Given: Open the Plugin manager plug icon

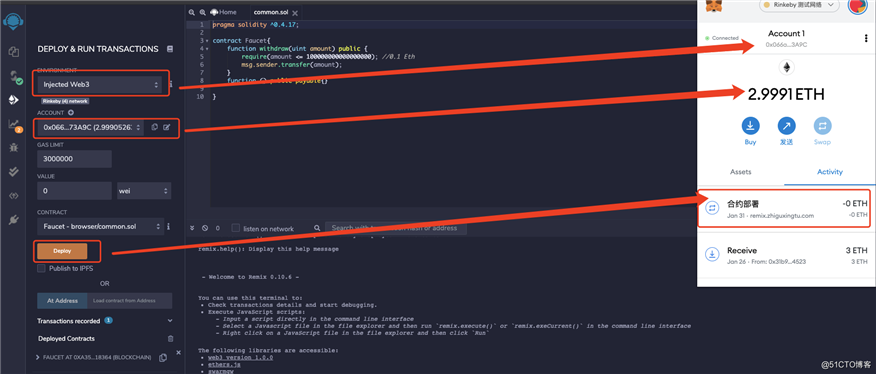Looking at the screenshot, I should pos(13,220).
